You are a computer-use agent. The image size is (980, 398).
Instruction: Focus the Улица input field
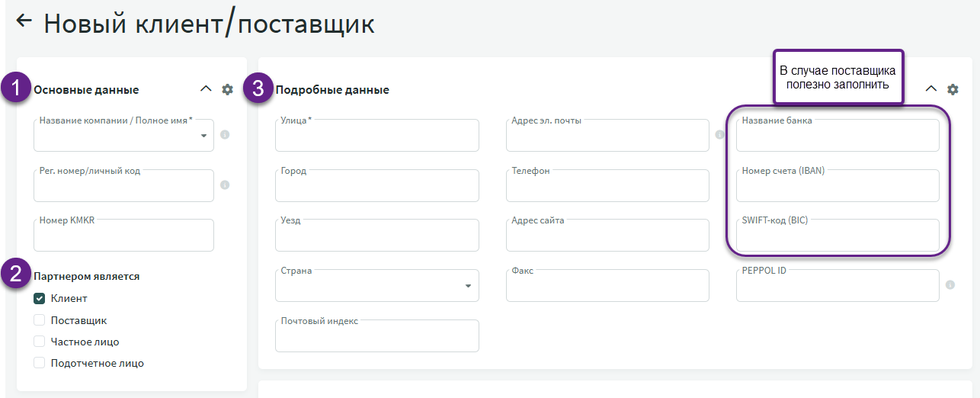coord(376,137)
